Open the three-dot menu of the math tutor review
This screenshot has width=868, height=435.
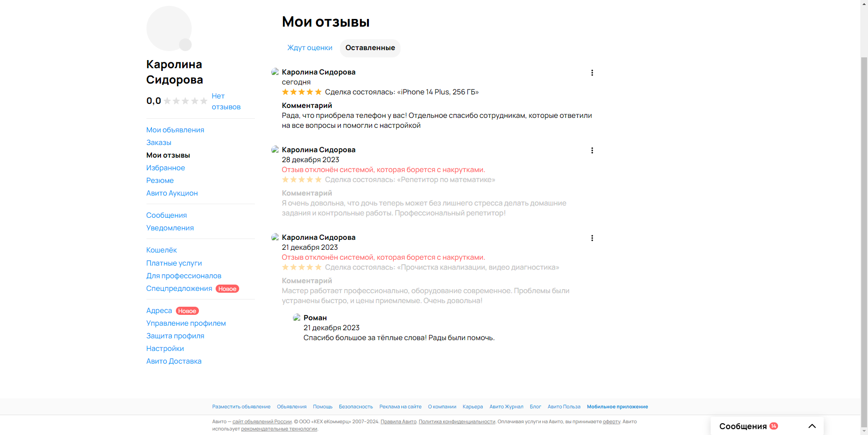pos(592,150)
